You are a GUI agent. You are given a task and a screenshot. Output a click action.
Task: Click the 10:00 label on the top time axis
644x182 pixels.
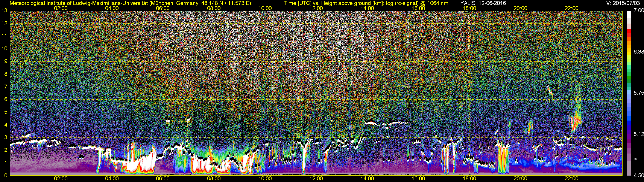pyautogui.click(x=265, y=8)
